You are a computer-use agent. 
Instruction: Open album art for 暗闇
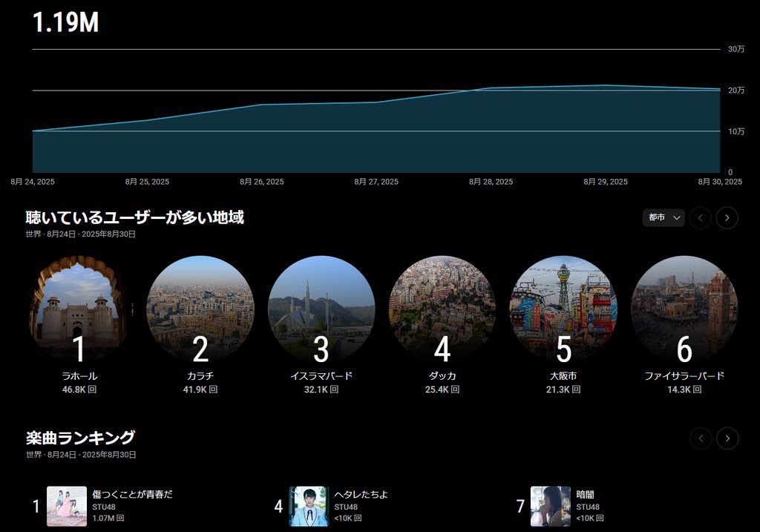point(551,506)
